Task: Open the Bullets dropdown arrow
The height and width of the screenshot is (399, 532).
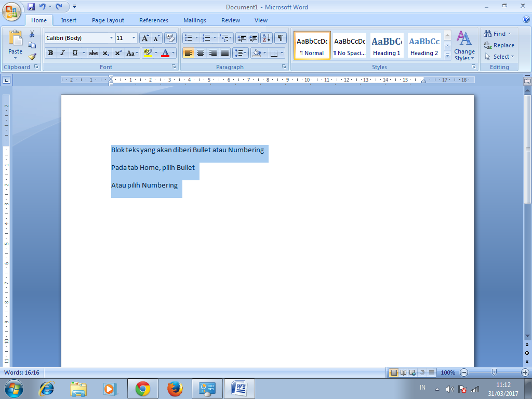Action: (x=196, y=38)
